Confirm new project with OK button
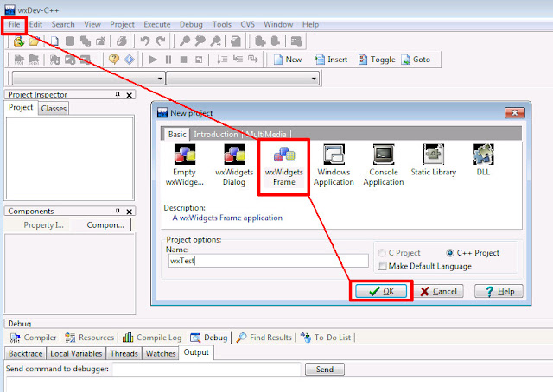 [x=381, y=291]
